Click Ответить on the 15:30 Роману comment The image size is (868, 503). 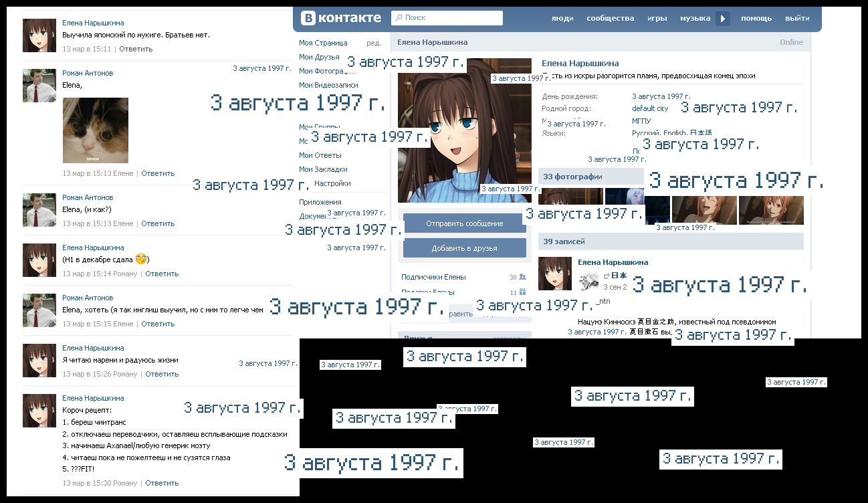click(162, 483)
